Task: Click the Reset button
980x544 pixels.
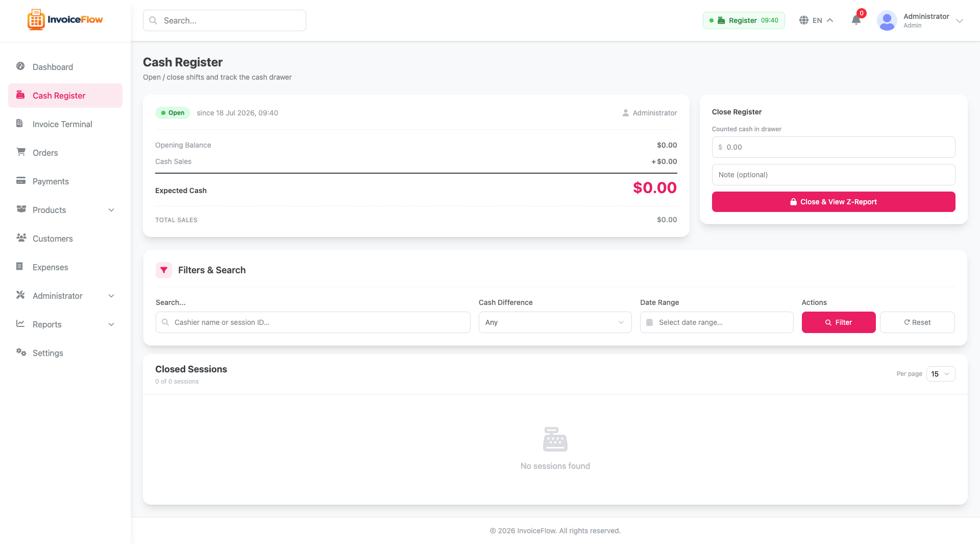Action: (x=917, y=322)
